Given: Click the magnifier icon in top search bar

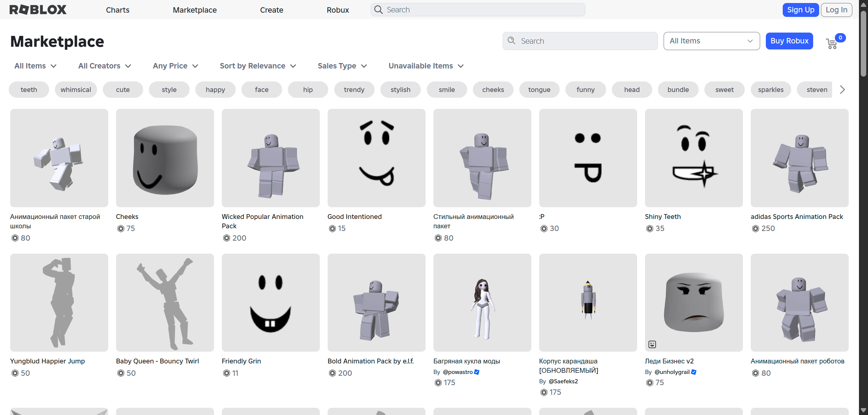Looking at the screenshot, I should (x=379, y=10).
